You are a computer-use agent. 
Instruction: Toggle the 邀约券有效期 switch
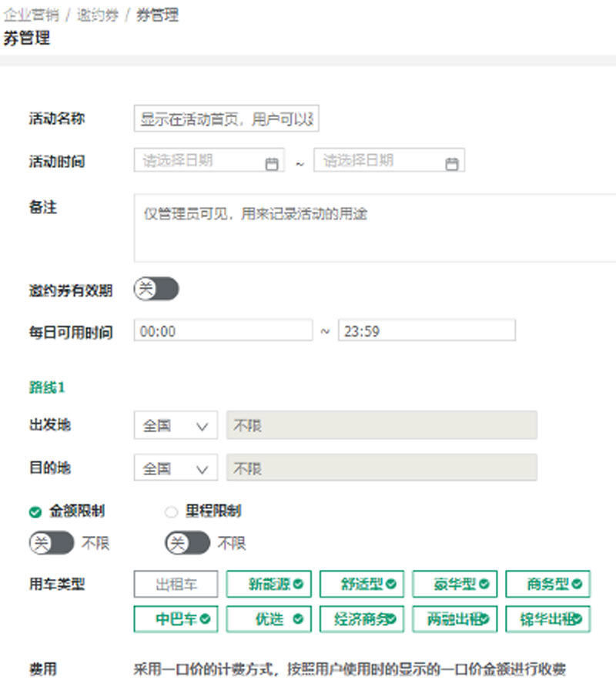click(x=156, y=290)
